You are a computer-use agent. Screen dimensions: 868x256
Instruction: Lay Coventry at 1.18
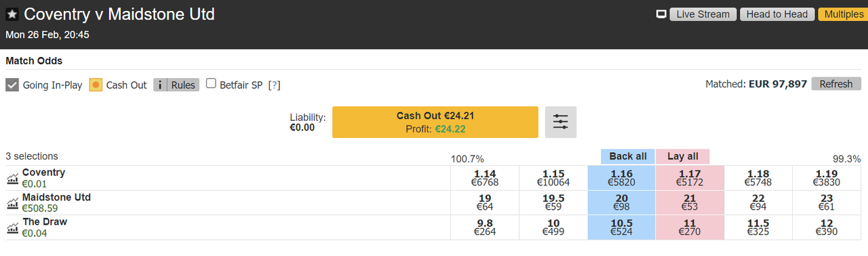point(758,178)
